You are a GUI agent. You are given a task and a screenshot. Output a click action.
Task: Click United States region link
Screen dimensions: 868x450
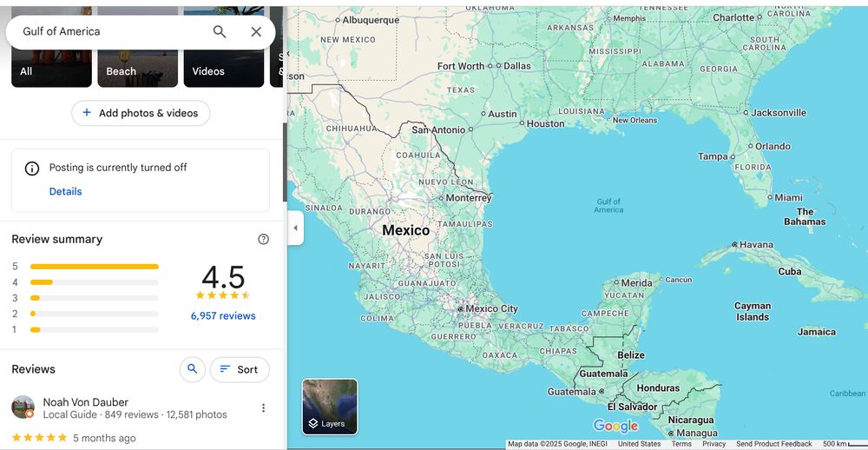[x=640, y=444]
